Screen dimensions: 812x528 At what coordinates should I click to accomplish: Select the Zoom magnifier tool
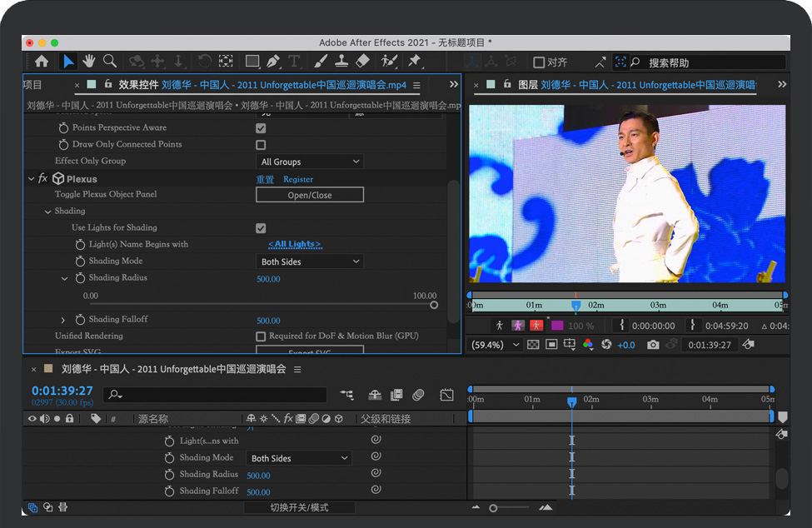pyautogui.click(x=109, y=62)
